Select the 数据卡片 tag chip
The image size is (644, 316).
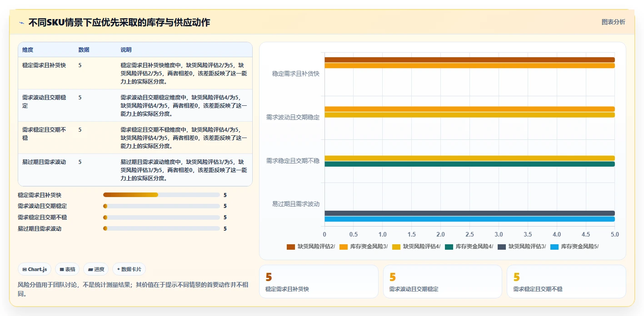(129, 269)
